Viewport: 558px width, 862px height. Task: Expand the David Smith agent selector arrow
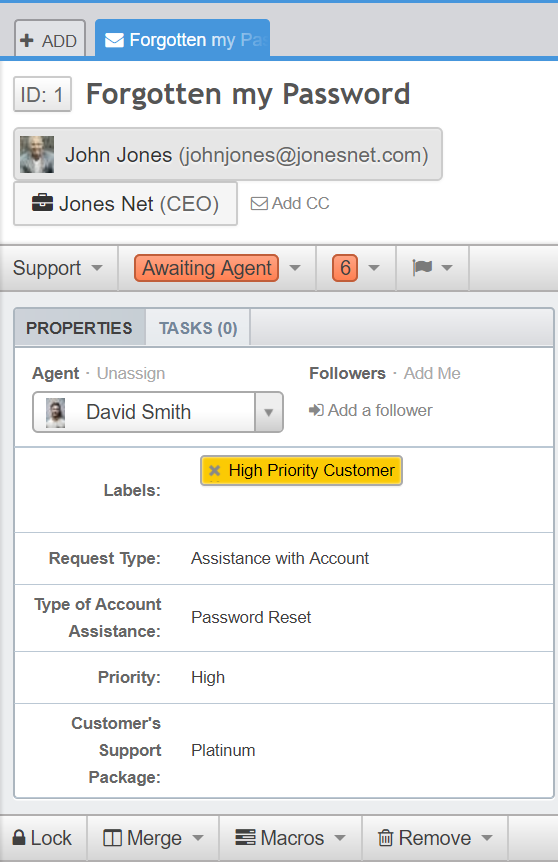pos(269,412)
